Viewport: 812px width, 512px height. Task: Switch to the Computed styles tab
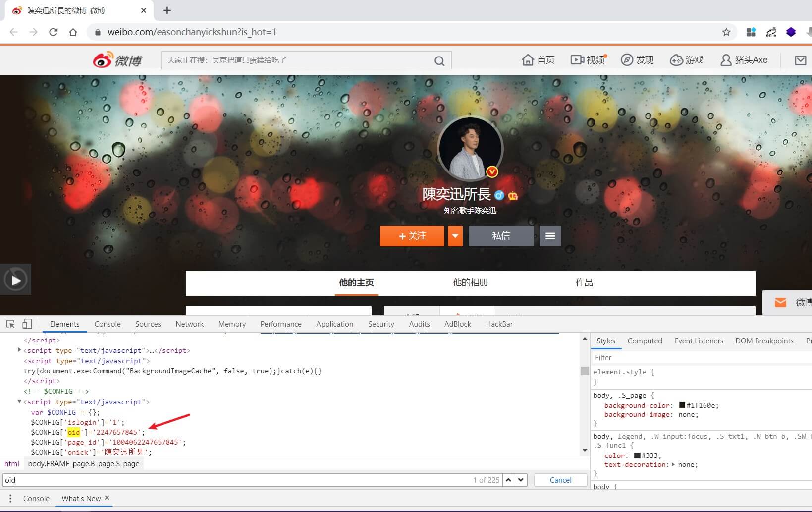(x=645, y=341)
